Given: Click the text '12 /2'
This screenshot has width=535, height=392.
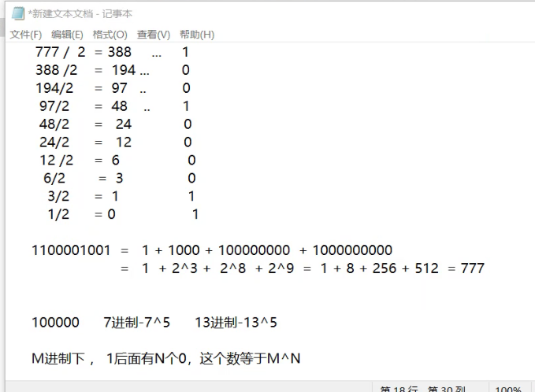Looking at the screenshot, I should [x=56, y=161].
